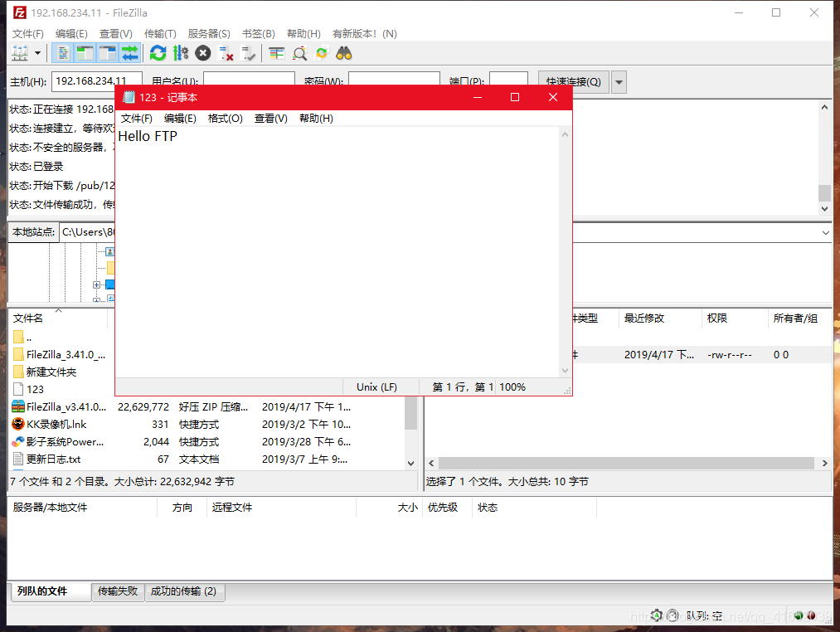Image resolution: width=840 pixels, height=632 pixels.
Task: Minimize the Notepad window
Action: coord(478,97)
